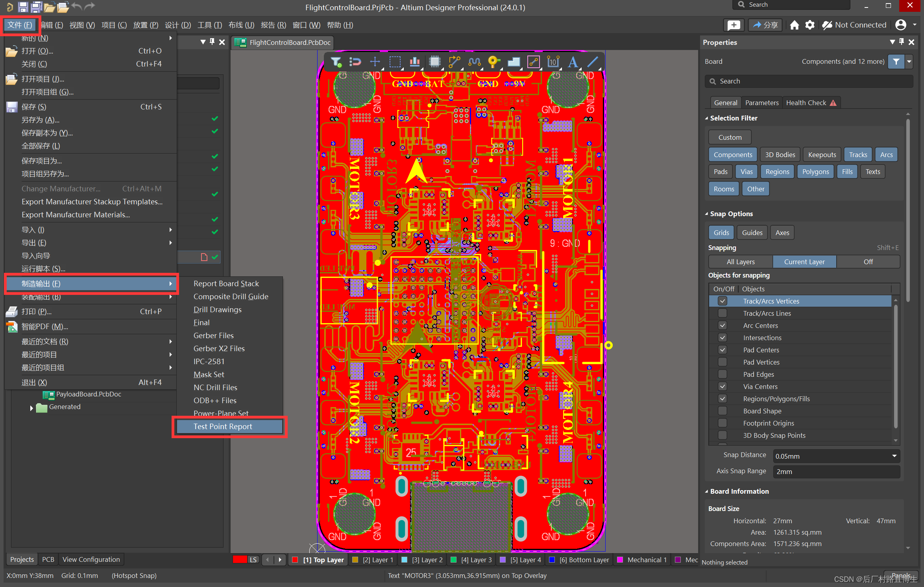
Task: Click the red Top Layer color swatch
Action: point(295,559)
